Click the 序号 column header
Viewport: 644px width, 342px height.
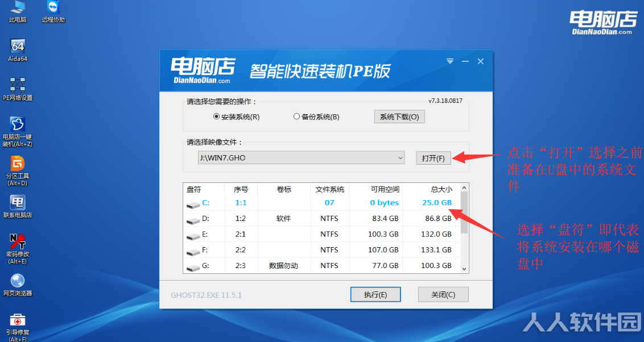click(241, 189)
